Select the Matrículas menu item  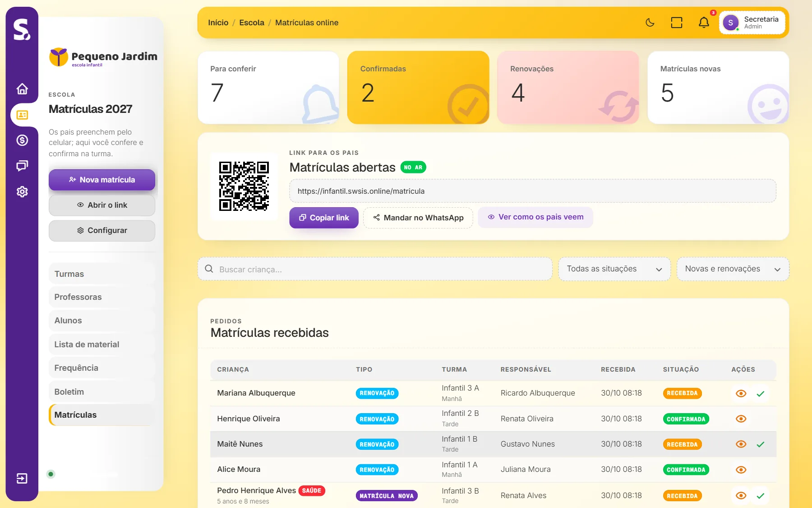pyautogui.click(x=101, y=415)
